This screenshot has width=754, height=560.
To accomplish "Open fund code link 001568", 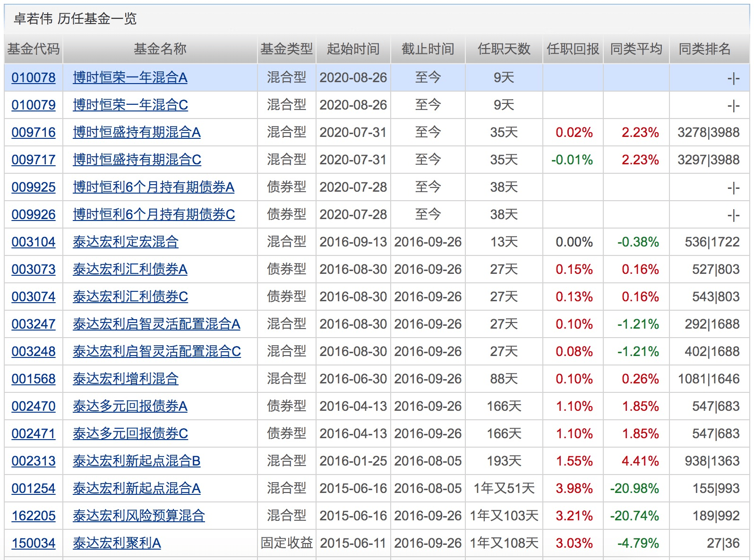I will click(34, 379).
